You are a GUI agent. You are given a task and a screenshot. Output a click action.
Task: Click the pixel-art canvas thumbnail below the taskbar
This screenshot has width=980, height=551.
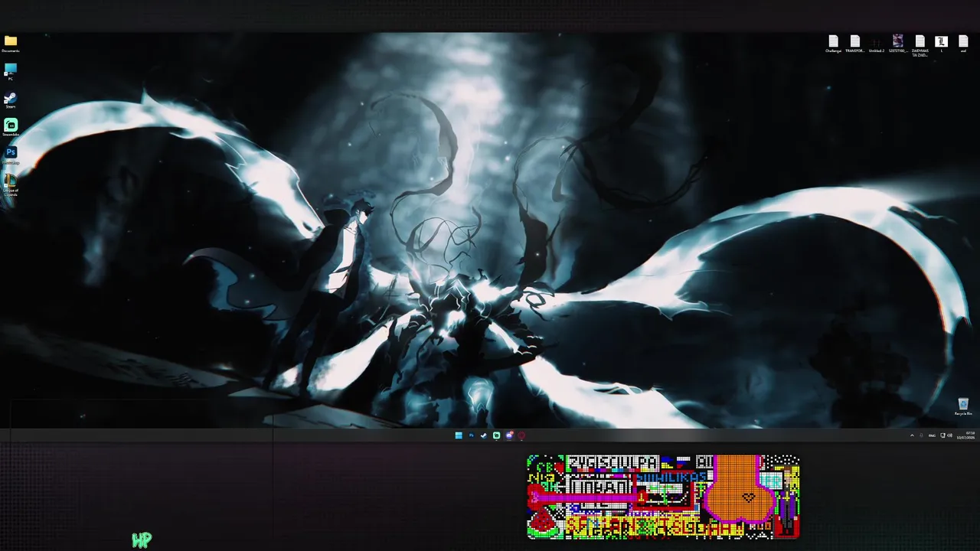click(x=663, y=497)
